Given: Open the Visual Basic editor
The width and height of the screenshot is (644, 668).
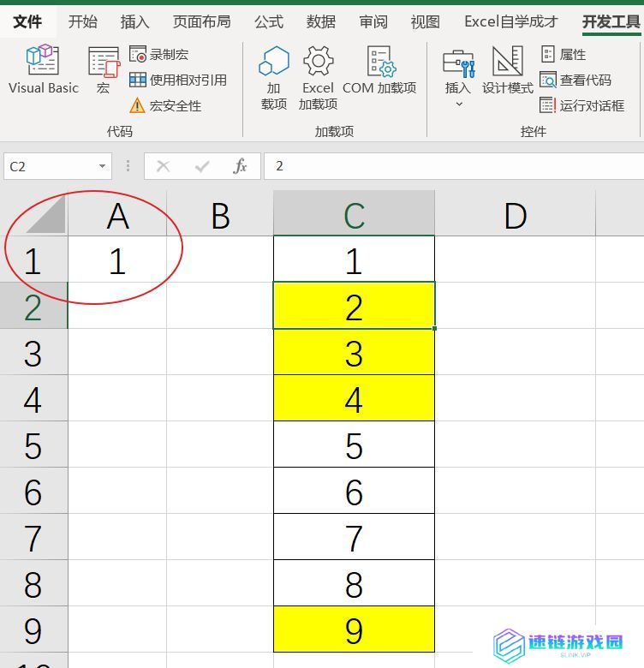Looking at the screenshot, I should point(44,70).
